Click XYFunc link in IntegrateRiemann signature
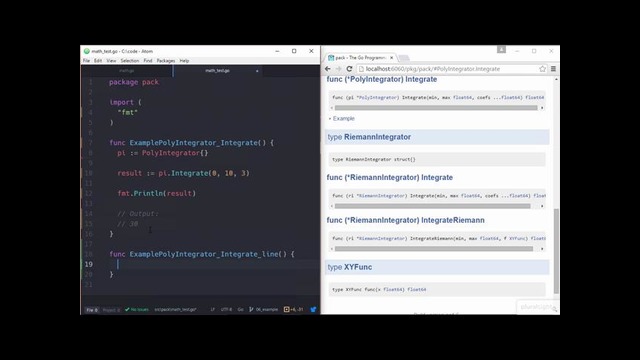Screen dimensions: 640x360 518,238
